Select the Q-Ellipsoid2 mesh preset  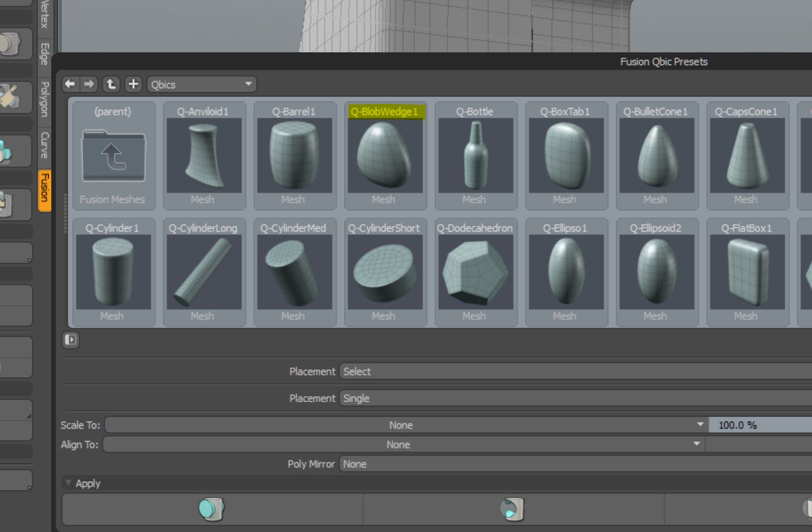click(x=657, y=272)
